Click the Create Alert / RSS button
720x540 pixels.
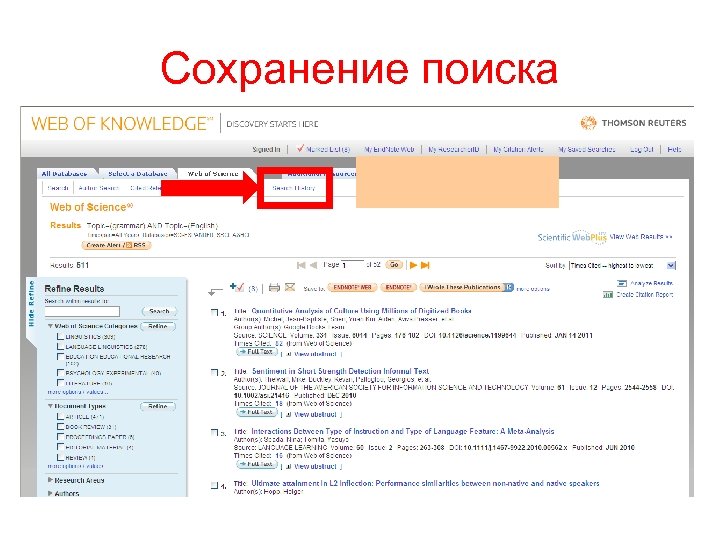coord(116,245)
